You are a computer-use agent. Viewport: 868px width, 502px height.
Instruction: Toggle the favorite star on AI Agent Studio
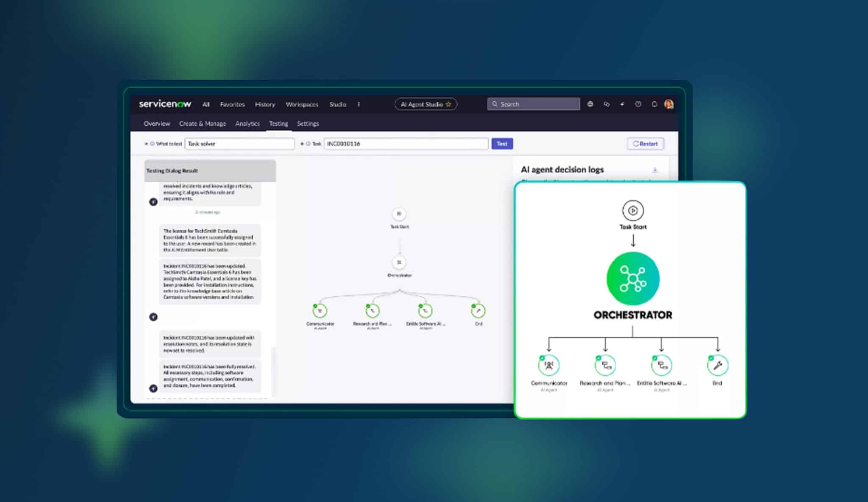448,104
